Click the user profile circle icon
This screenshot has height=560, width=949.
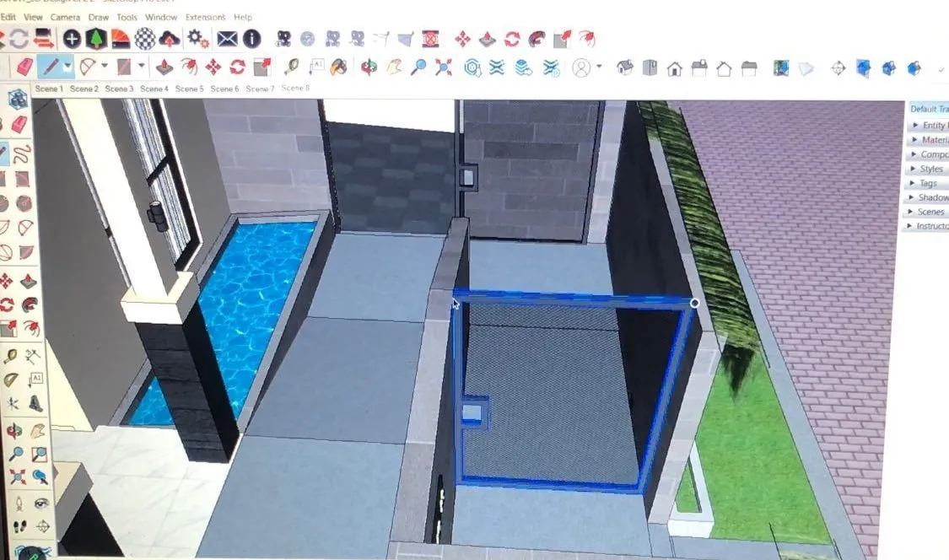tap(581, 67)
